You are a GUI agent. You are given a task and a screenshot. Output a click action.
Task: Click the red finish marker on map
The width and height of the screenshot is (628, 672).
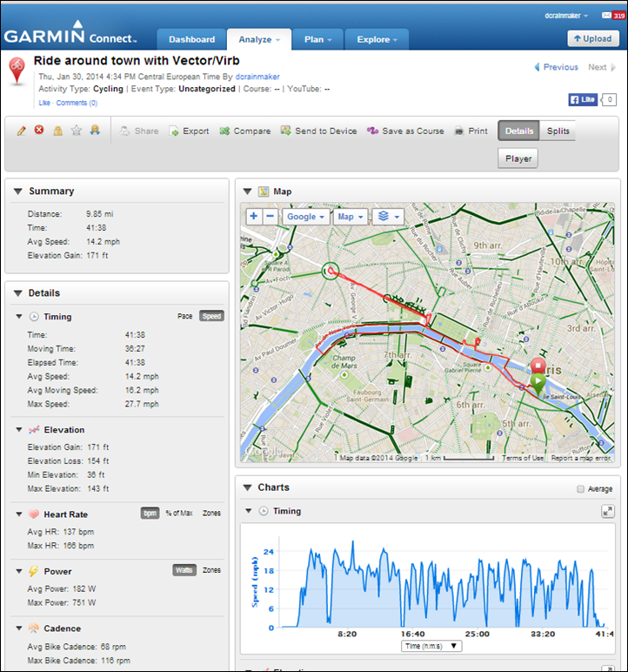click(538, 366)
